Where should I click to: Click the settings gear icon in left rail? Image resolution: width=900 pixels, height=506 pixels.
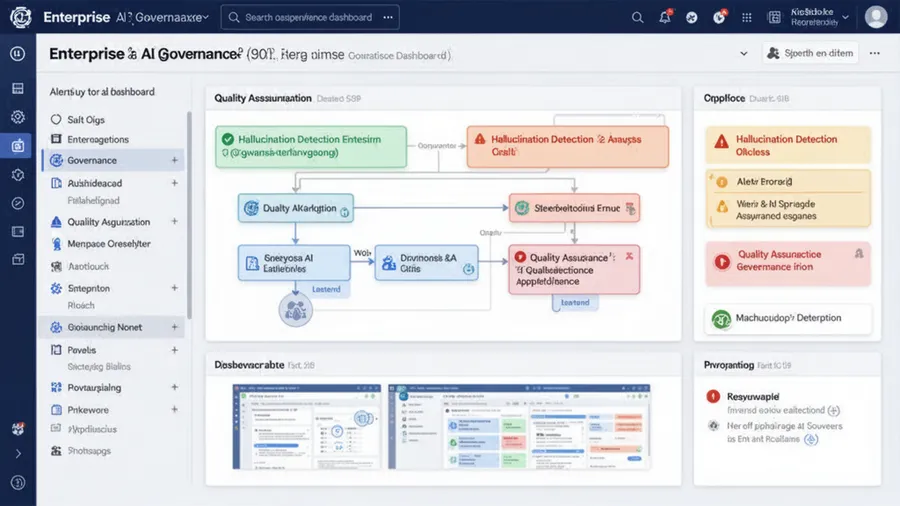click(18, 117)
